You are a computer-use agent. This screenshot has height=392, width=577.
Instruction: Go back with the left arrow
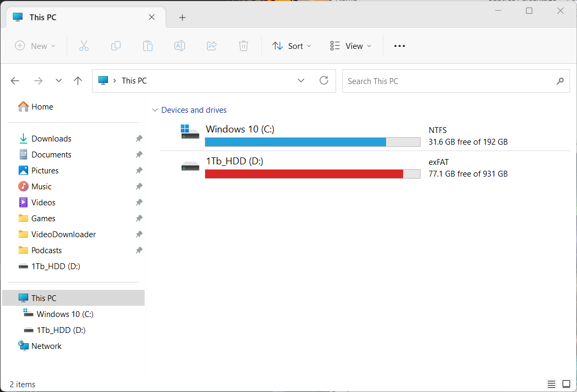click(x=15, y=81)
